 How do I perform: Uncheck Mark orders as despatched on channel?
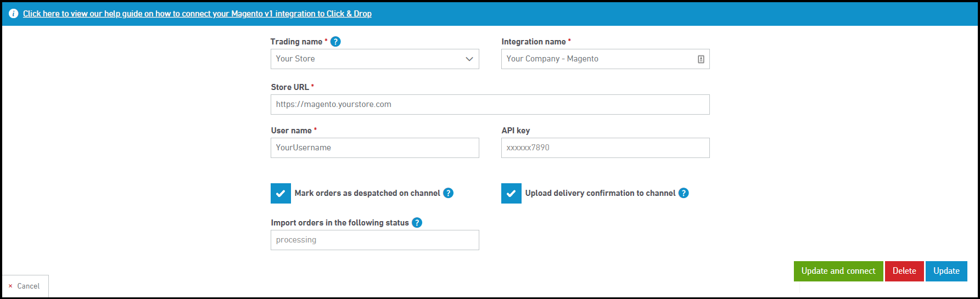click(x=281, y=194)
